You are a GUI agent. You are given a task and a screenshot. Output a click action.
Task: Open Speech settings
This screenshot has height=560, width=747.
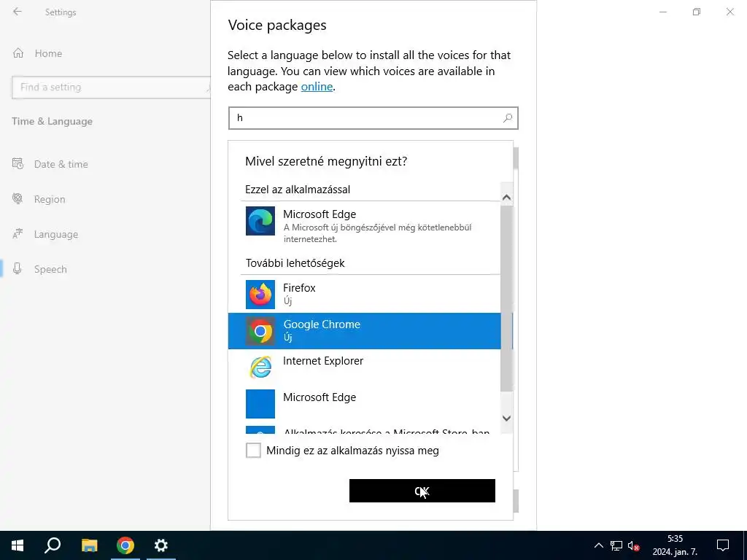50,269
